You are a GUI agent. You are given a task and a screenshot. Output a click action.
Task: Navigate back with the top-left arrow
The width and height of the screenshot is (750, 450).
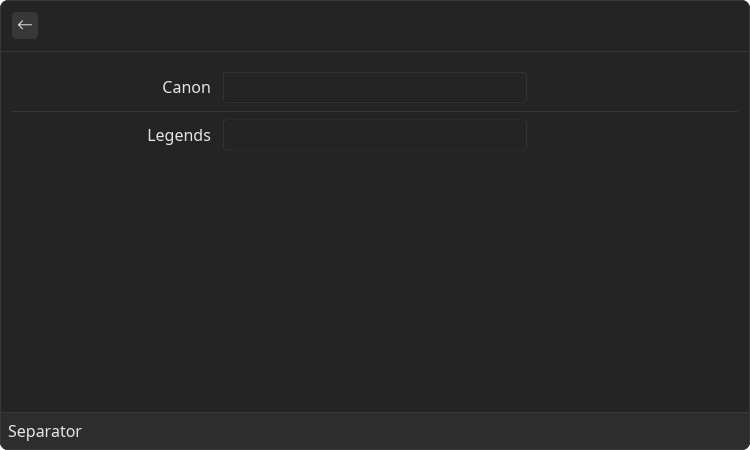[25, 25]
